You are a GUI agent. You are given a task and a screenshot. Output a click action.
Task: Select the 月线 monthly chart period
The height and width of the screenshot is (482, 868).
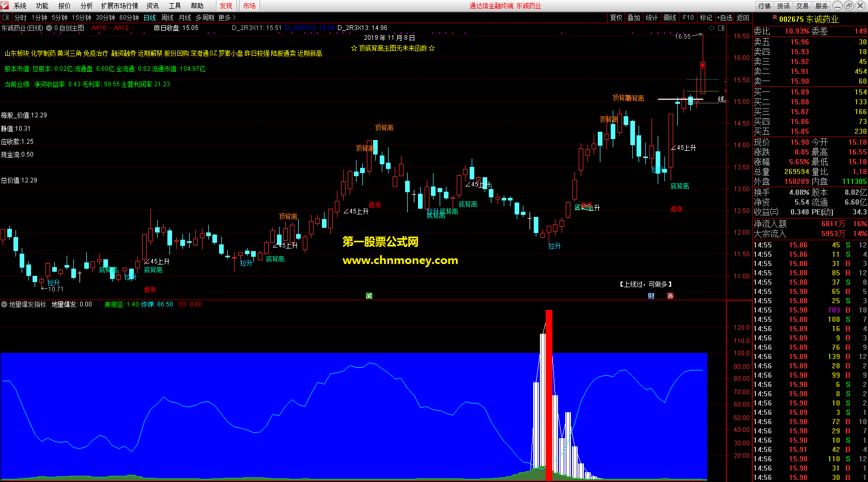[185, 18]
